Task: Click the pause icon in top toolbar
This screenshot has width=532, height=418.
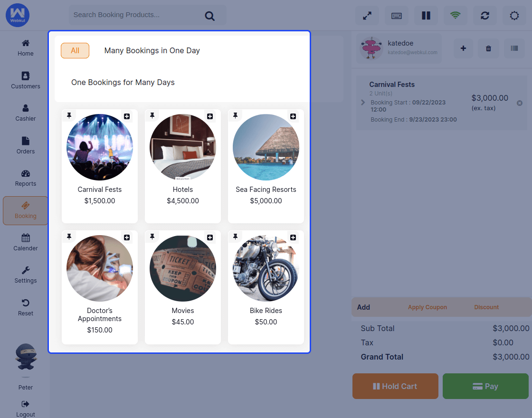Action: [x=426, y=16]
